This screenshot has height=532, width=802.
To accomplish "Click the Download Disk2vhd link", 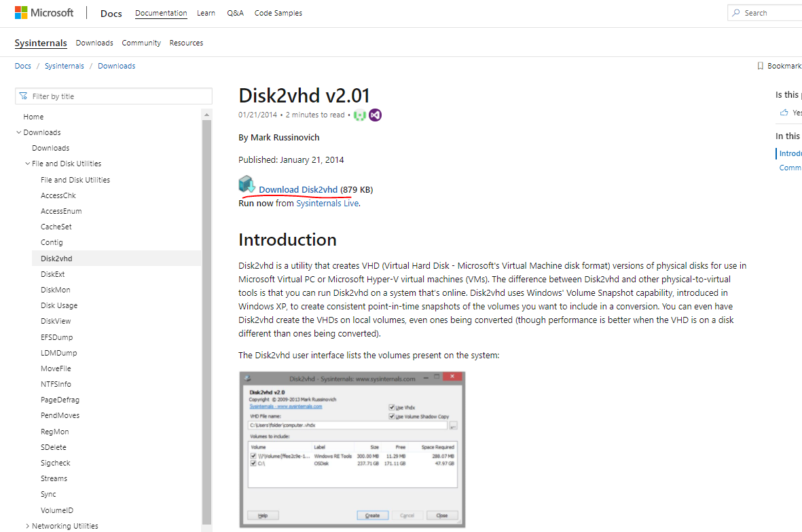I will [x=298, y=189].
